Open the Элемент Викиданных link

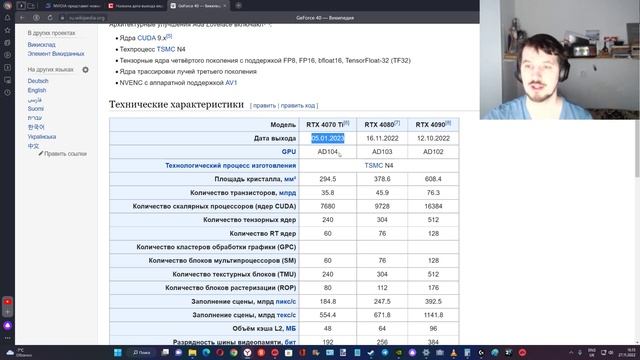point(56,53)
